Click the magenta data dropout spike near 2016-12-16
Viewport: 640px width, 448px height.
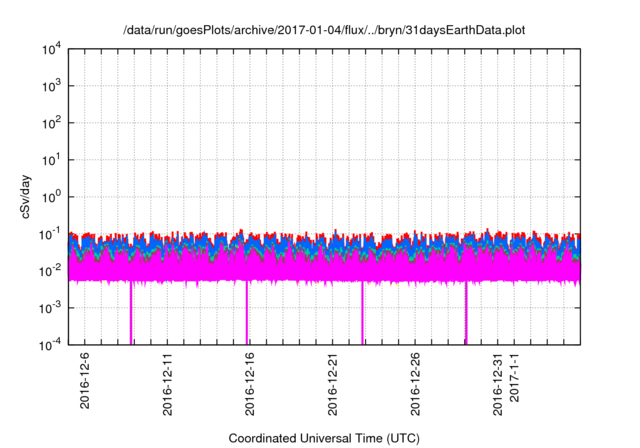click(x=247, y=313)
